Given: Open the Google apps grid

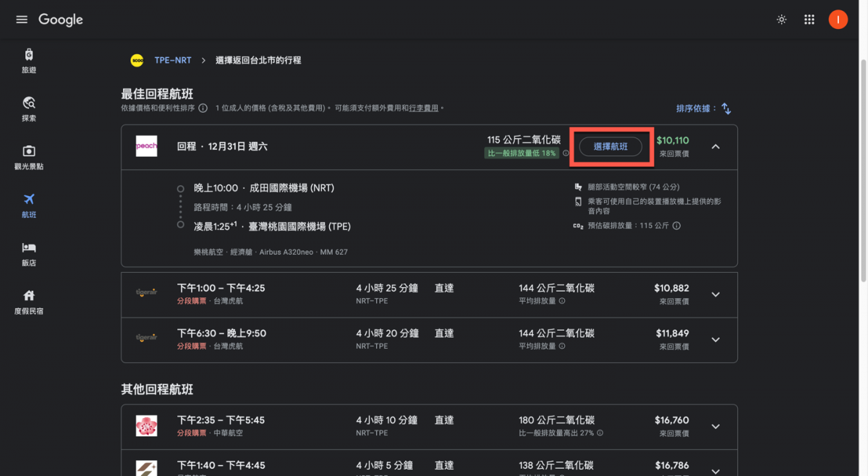Looking at the screenshot, I should [x=809, y=20].
